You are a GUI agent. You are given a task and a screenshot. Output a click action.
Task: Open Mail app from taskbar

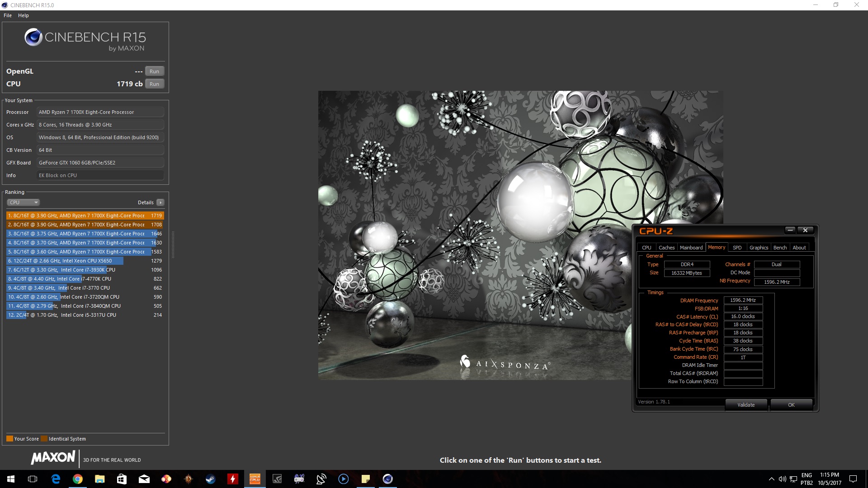144,479
